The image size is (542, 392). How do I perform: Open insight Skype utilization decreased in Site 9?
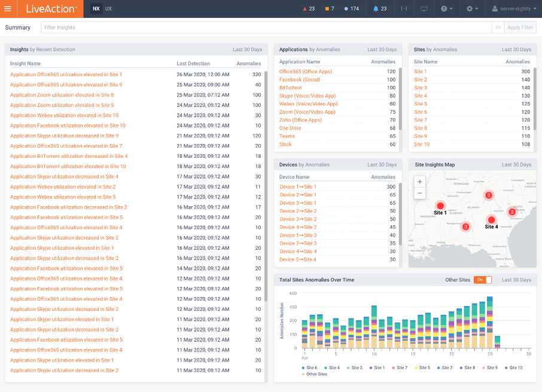point(64,136)
